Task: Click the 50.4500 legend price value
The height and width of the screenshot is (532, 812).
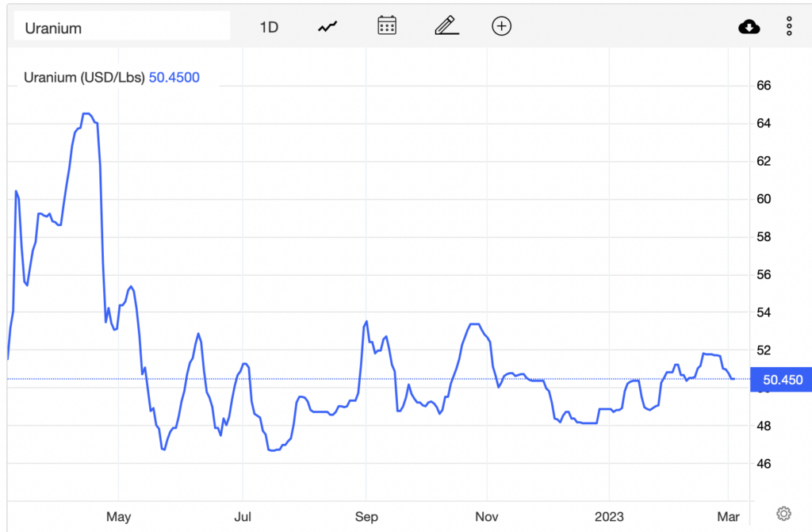Action: (x=174, y=77)
